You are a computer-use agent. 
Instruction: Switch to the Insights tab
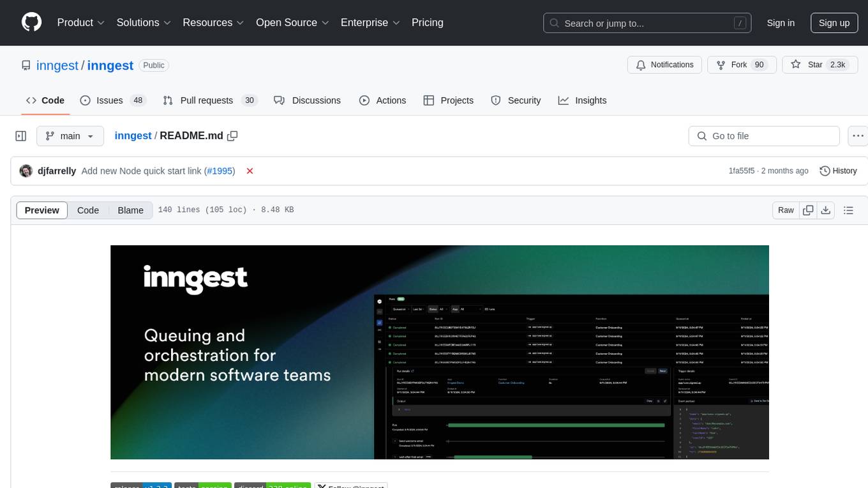tap(582, 100)
